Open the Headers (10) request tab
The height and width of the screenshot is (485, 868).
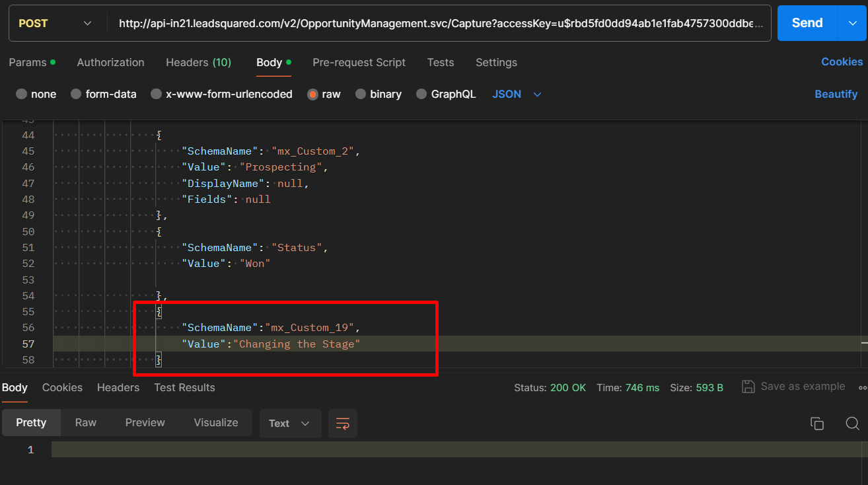pos(198,62)
